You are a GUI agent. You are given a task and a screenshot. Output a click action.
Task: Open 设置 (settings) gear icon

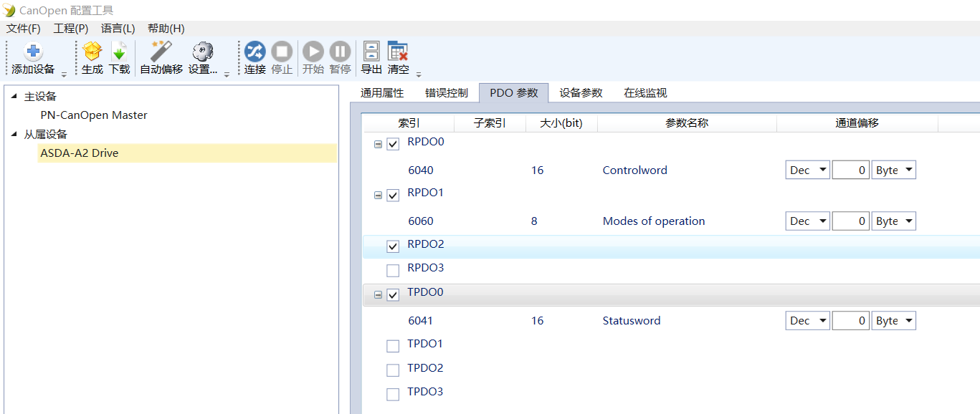point(203,52)
